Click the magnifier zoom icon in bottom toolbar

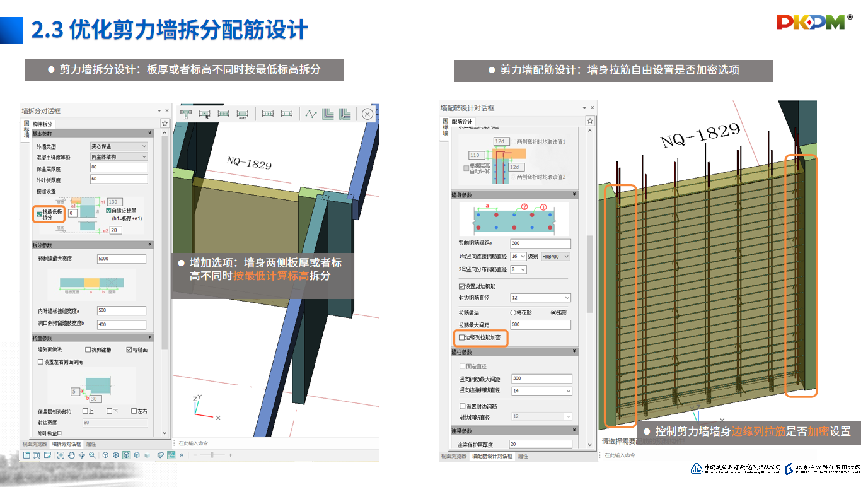(92, 455)
